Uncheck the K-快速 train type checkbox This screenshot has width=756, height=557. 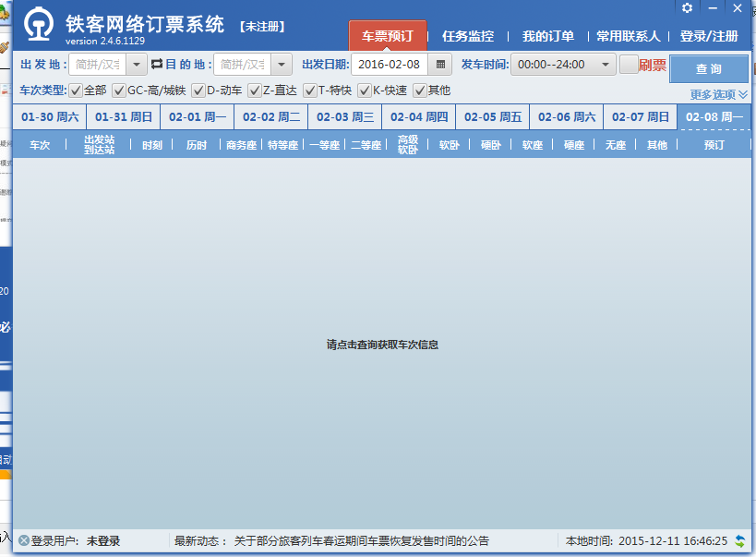(365, 91)
